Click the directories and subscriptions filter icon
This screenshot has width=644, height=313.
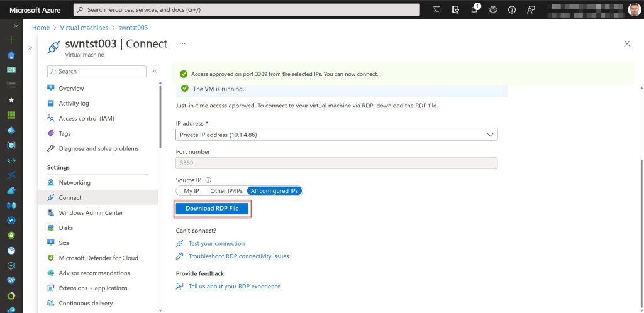click(x=455, y=9)
